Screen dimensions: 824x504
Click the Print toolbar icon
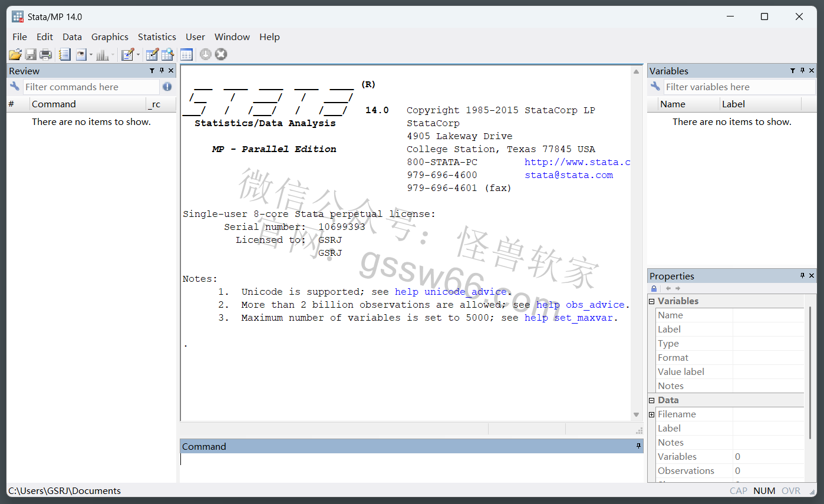[x=46, y=55]
